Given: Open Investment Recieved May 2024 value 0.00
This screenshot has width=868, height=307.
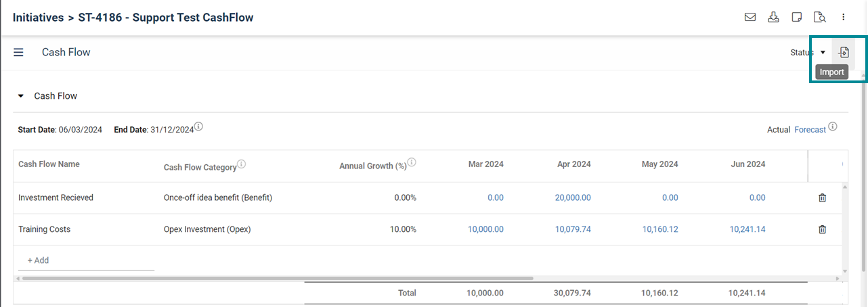Looking at the screenshot, I should [670, 197].
